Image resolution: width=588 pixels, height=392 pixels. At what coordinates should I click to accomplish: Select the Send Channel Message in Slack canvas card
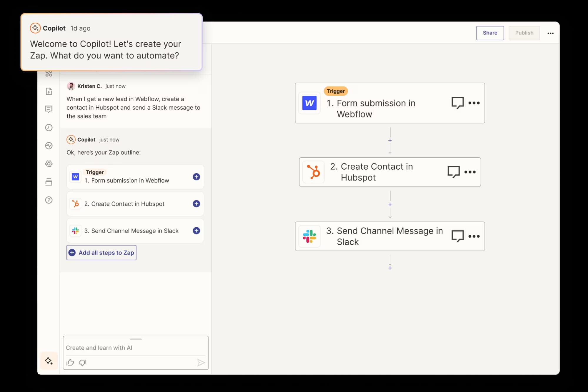(390, 236)
